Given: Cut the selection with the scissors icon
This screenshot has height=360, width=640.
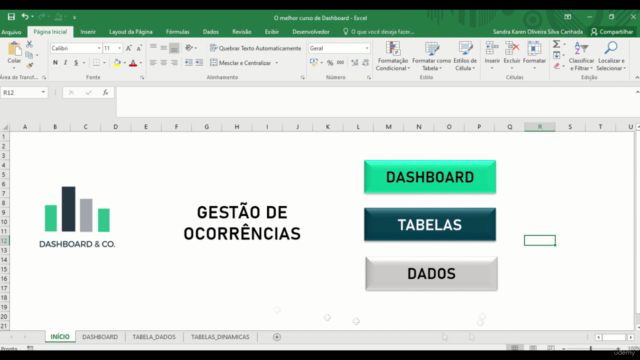Looking at the screenshot, I should [29, 44].
